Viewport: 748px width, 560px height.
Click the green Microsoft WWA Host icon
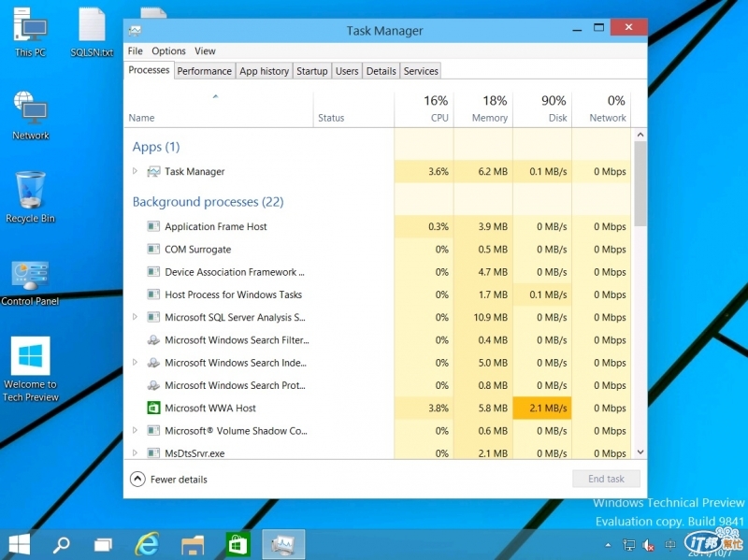153,408
